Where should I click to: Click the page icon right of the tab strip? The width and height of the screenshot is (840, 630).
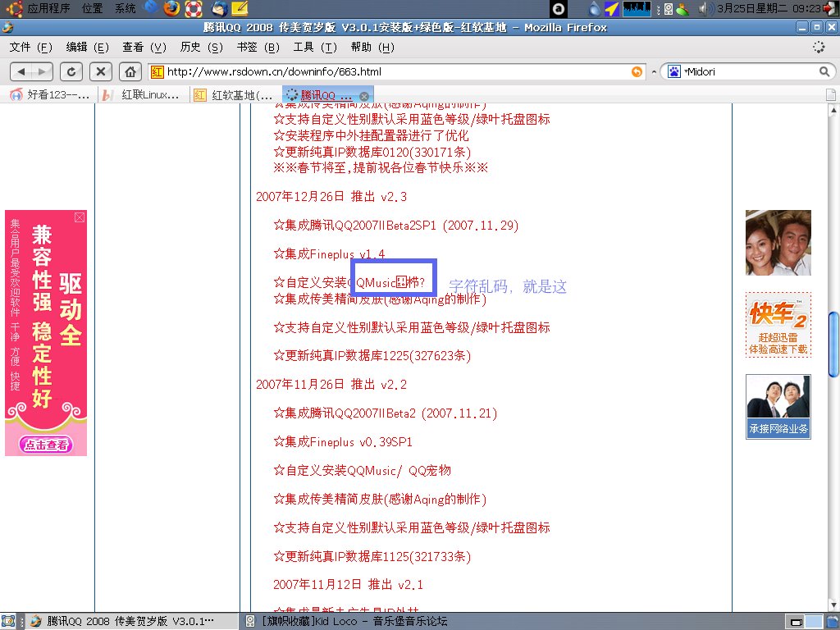pyautogui.click(x=830, y=95)
